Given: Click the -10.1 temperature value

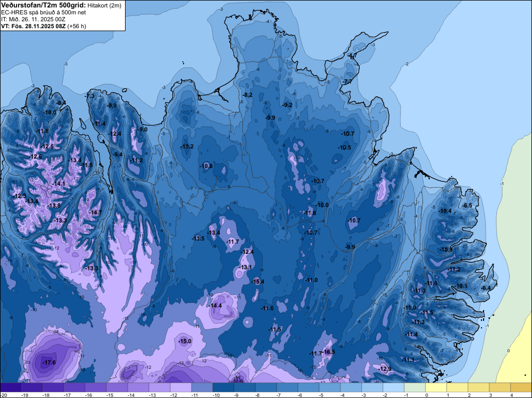Looking at the screenshot, I should pyautogui.click(x=461, y=286).
